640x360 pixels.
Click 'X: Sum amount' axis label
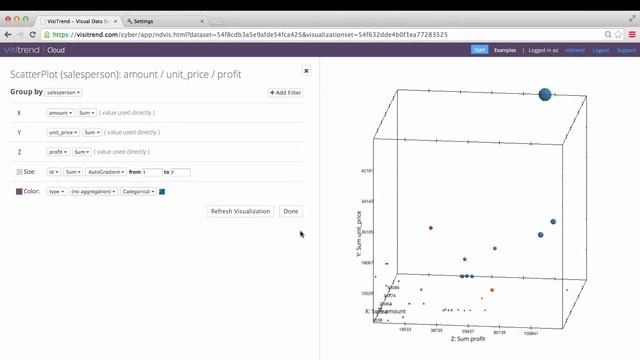point(385,311)
